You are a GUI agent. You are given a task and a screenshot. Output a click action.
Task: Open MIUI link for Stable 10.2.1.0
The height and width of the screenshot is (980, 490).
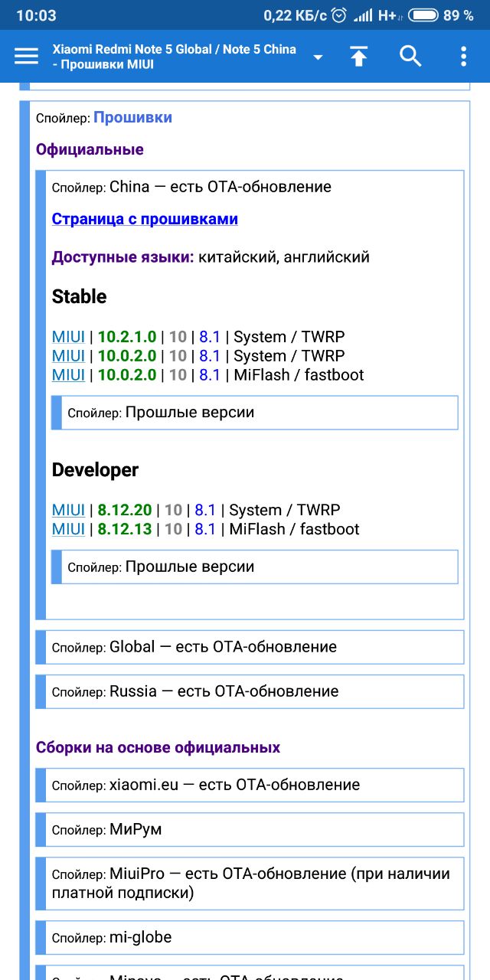pos(68,337)
